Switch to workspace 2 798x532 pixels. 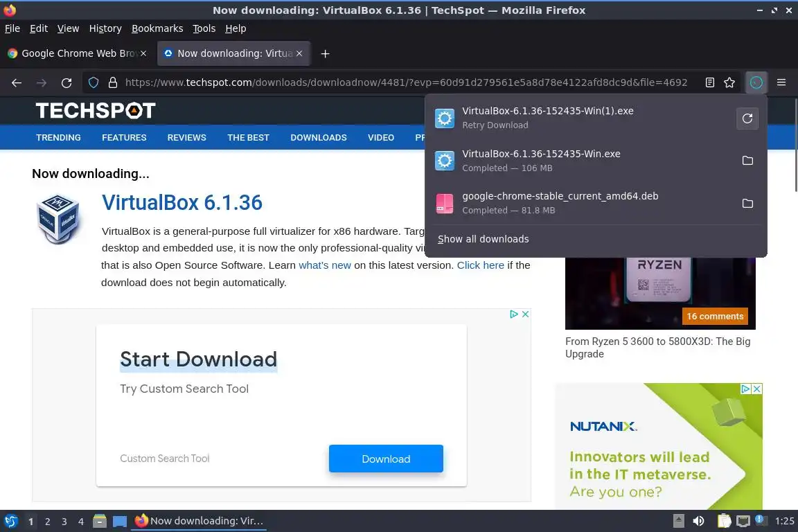47,522
